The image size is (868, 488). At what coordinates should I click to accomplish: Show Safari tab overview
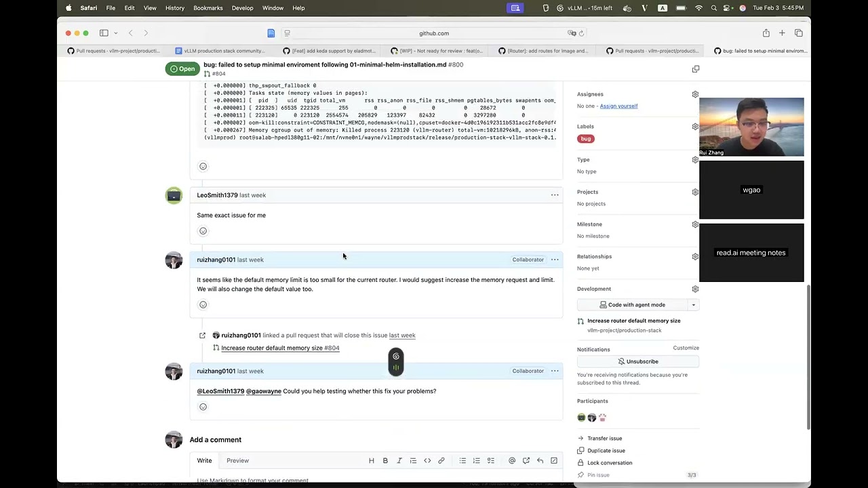799,33
